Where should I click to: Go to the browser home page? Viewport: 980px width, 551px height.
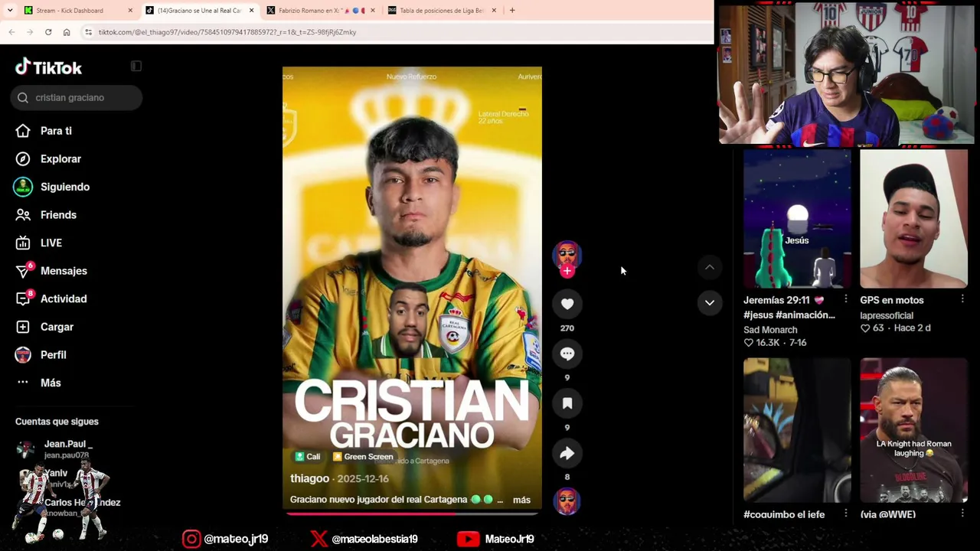[x=67, y=32]
